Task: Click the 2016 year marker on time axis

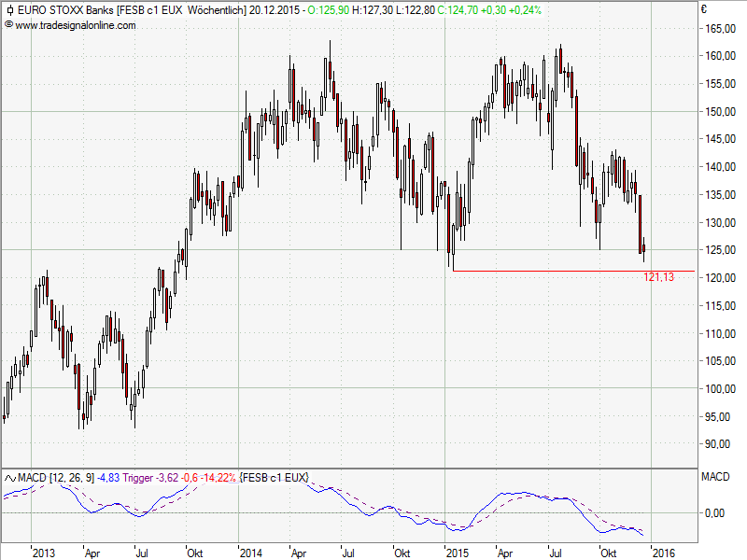Action: pyautogui.click(x=663, y=553)
